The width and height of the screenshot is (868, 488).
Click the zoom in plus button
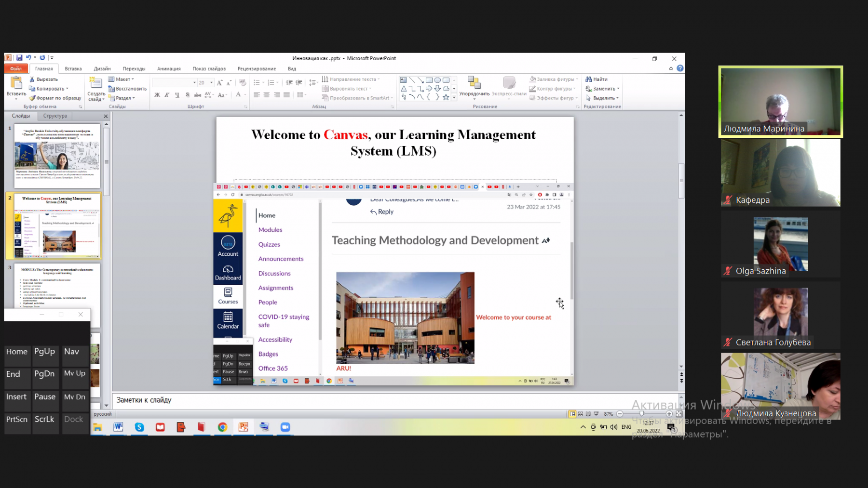click(669, 414)
